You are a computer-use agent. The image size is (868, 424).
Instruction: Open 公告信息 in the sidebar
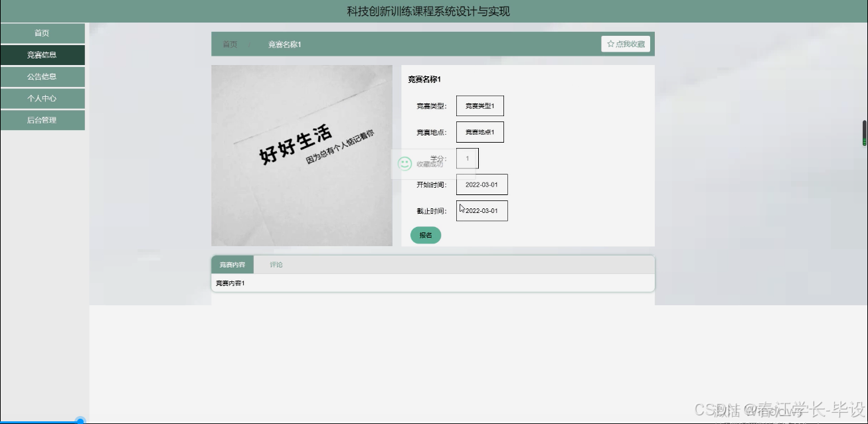[43, 77]
